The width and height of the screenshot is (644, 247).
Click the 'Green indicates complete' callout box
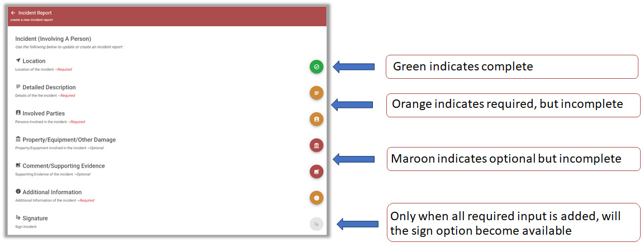(x=512, y=66)
